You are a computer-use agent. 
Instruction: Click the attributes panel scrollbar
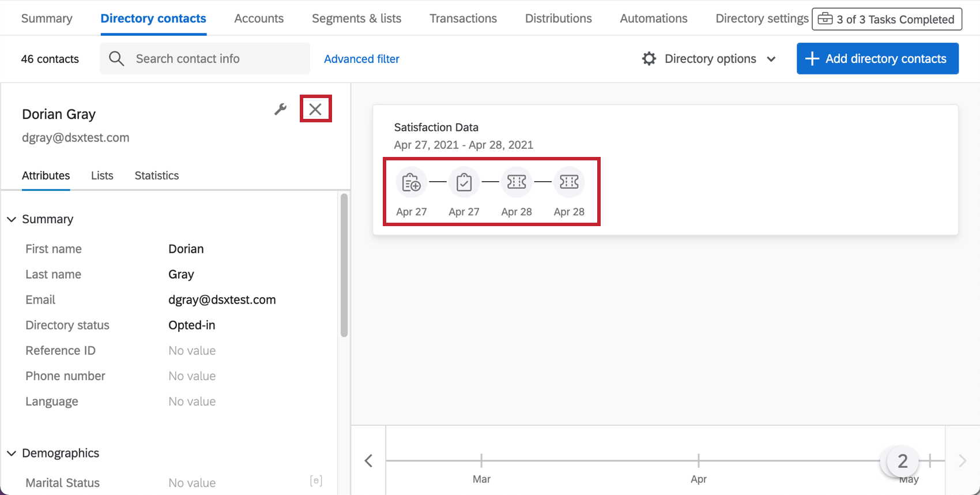(x=344, y=265)
